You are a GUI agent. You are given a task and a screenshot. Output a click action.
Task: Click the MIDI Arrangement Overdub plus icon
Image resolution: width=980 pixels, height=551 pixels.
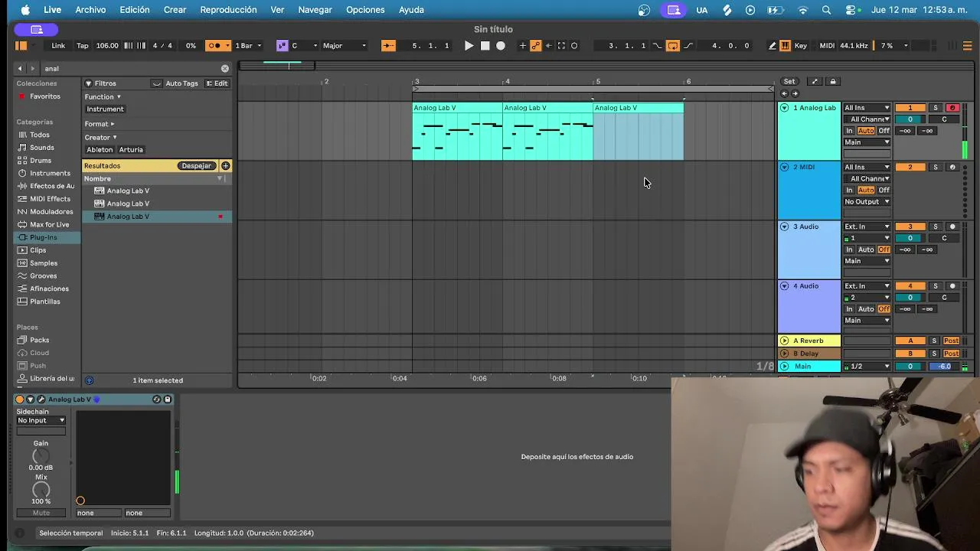(x=523, y=46)
